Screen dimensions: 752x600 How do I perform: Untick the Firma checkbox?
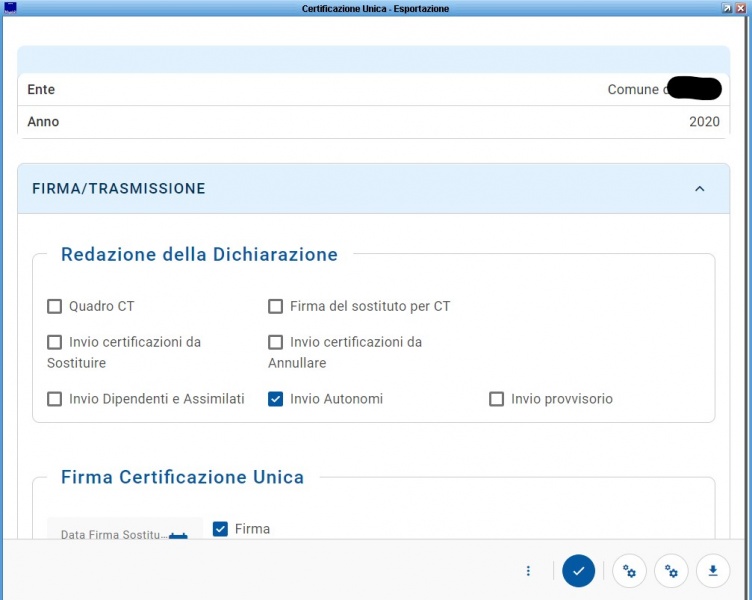(x=221, y=529)
